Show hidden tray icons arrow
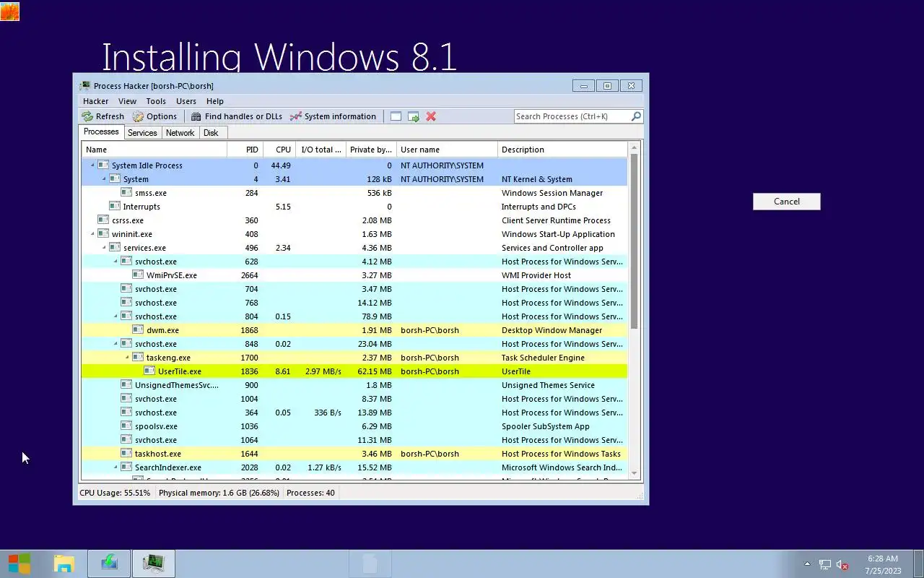This screenshot has height=578, width=924. 807,564
